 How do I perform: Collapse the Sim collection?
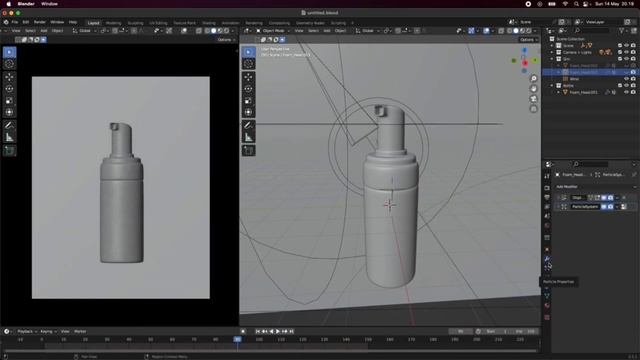tap(552, 59)
